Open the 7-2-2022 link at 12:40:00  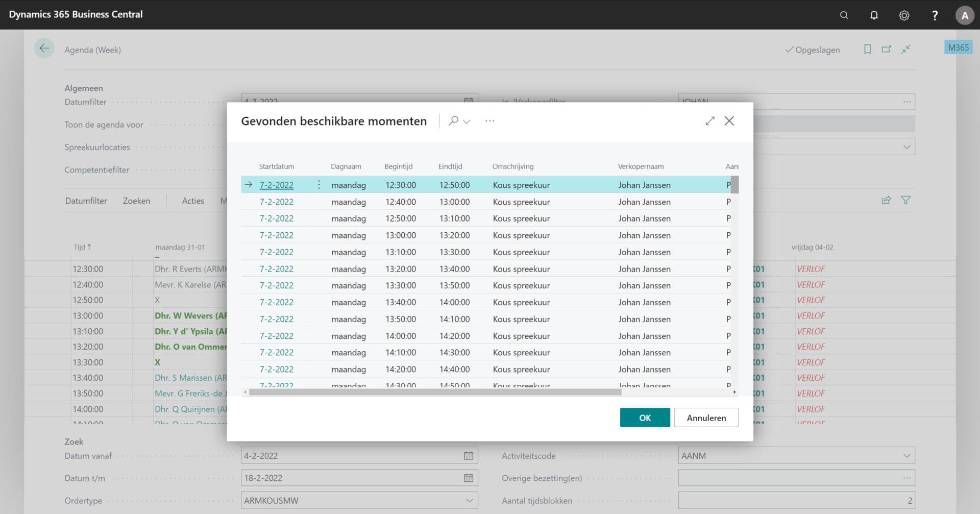click(277, 202)
